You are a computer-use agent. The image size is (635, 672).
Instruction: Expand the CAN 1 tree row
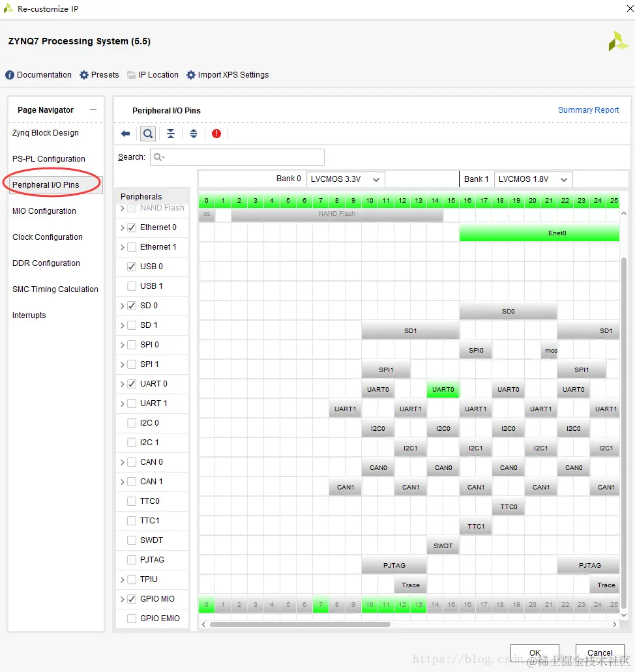pyautogui.click(x=122, y=482)
